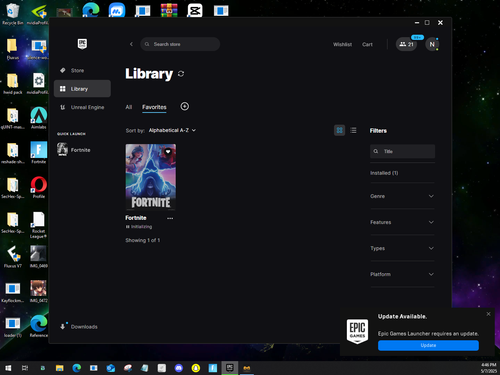Open the Unreal Engine section
The height and width of the screenshot is (375, 500).
pyautogui.click(x=82, y=107)
